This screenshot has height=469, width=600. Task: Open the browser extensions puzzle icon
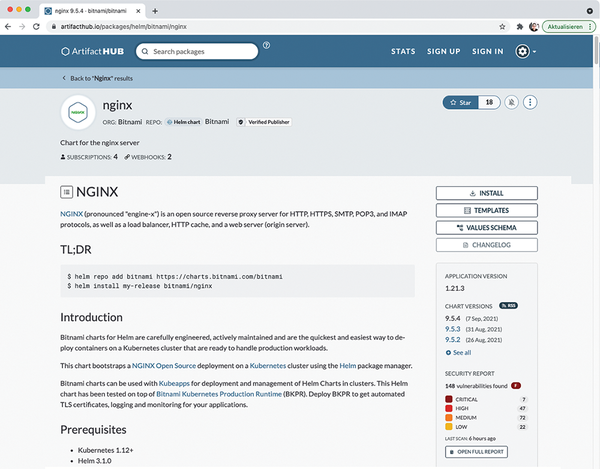coord(520,27)
